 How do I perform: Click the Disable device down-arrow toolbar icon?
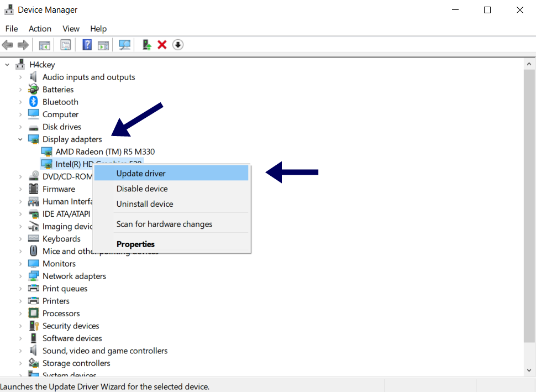(x=177, y=45)
